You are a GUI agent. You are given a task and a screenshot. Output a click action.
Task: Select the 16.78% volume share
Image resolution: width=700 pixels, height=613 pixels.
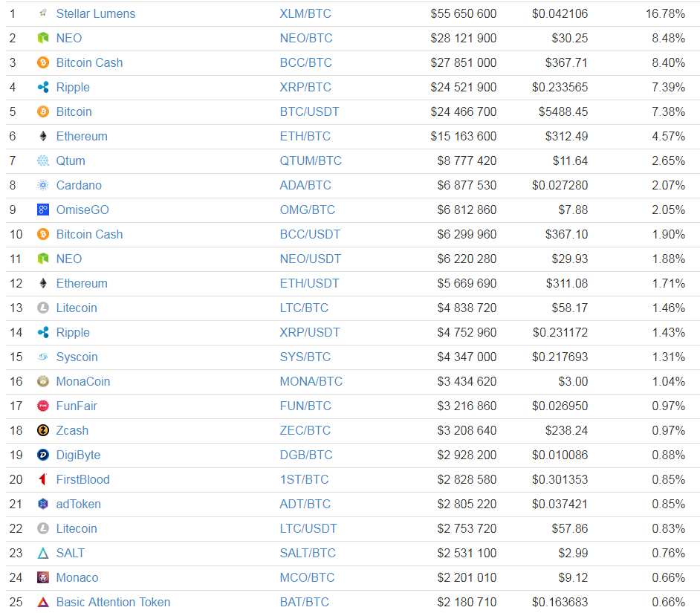click(x=665, y=14)
